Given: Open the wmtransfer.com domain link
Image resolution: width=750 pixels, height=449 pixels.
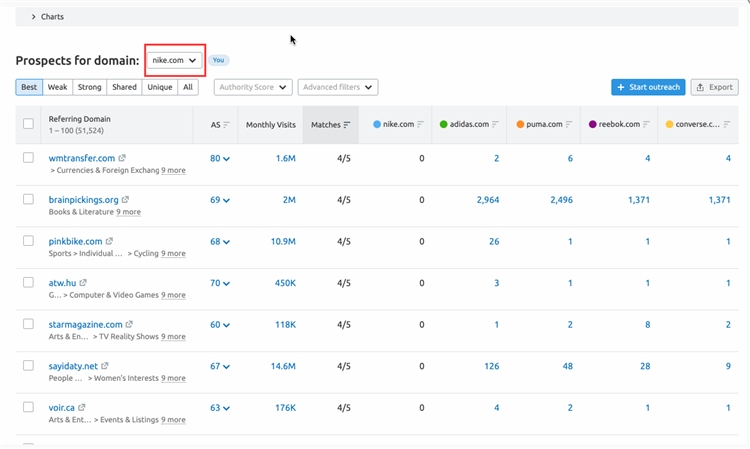Looking at the screenshot, I should pos(82,158).
